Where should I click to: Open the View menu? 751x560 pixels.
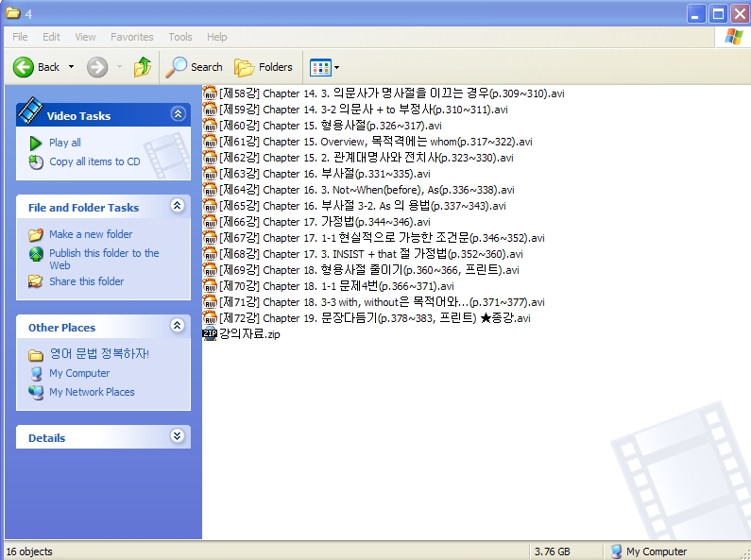[85, 37]
